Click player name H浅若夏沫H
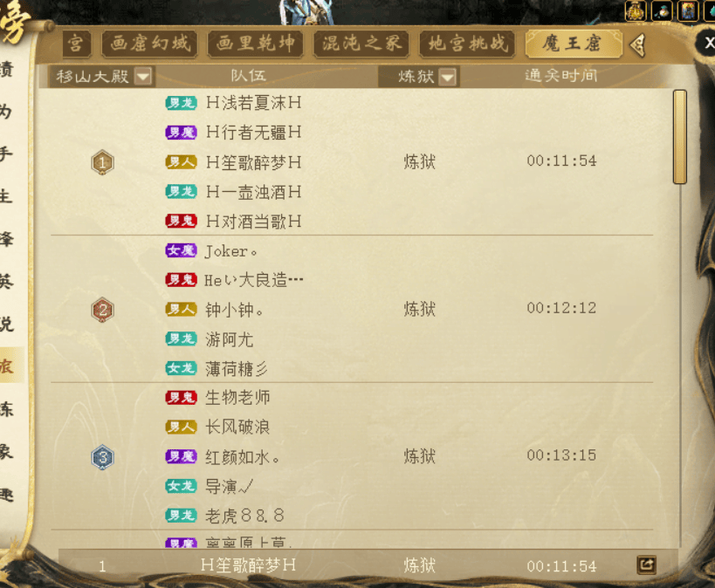The height and width of the screenshot is (588, 715). 253,103
